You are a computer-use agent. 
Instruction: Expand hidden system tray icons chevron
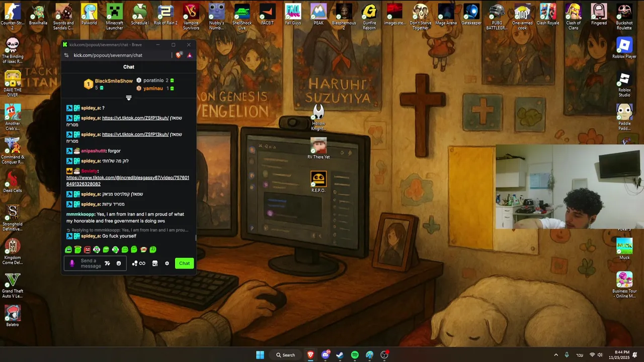pos(556,355)
